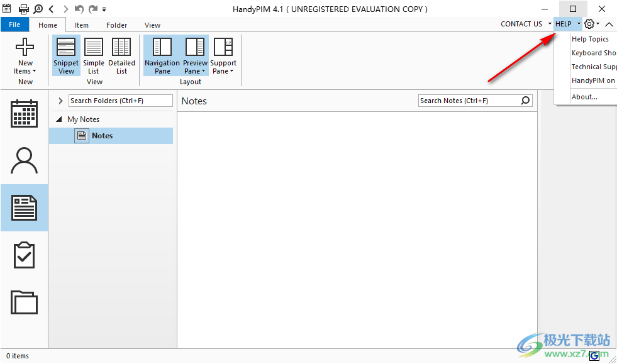Minimize the HandyPIM window
This screenshot has width=617, height=364.
[x=545, y=9]
